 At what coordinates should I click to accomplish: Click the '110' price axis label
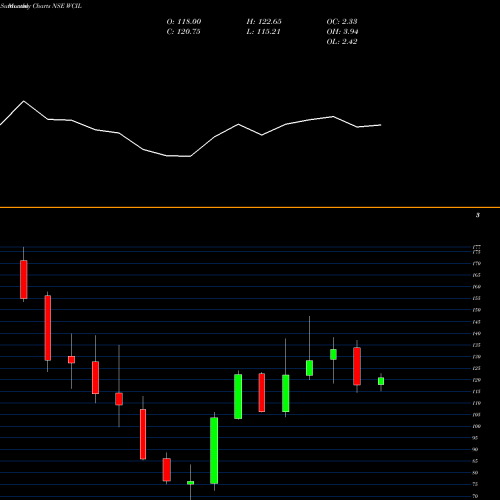click(476, 403)
